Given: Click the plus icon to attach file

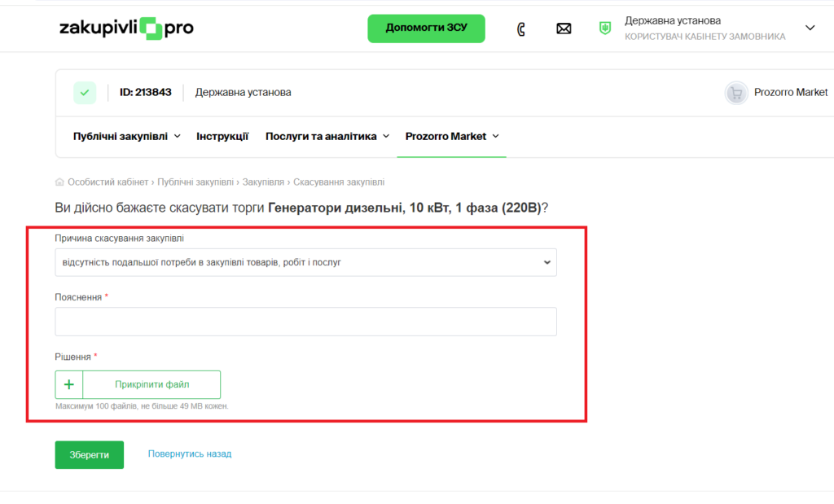Looking at the screenshot, I should (69, 384).
